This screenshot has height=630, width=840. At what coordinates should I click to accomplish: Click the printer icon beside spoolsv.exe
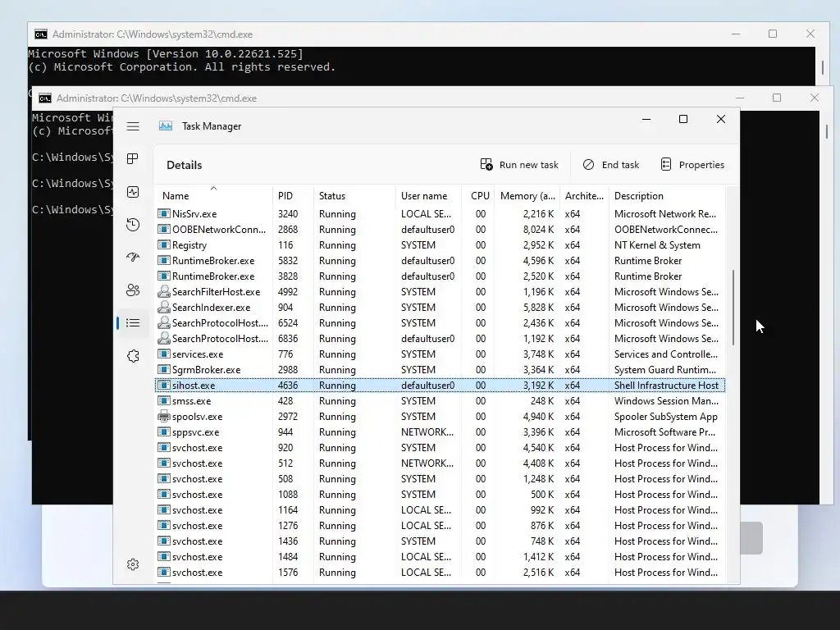164,416
